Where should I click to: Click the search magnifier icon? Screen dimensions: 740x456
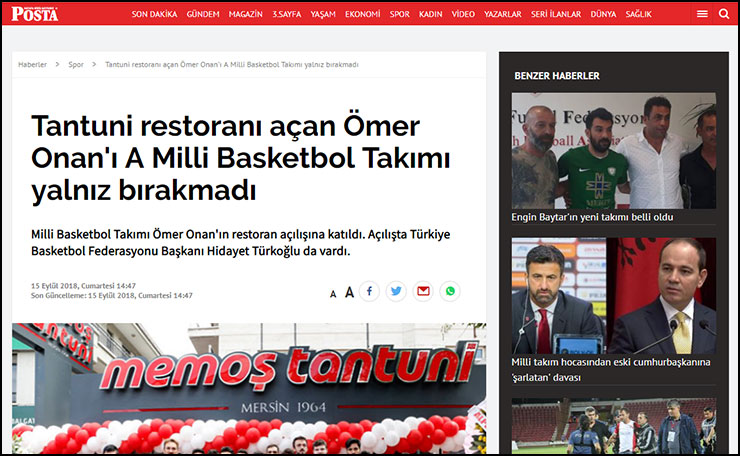pos(724,14)
